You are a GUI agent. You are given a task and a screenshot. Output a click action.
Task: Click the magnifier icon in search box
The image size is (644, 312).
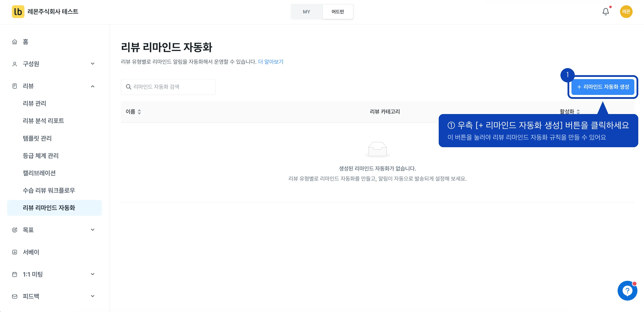coord(129,87)
